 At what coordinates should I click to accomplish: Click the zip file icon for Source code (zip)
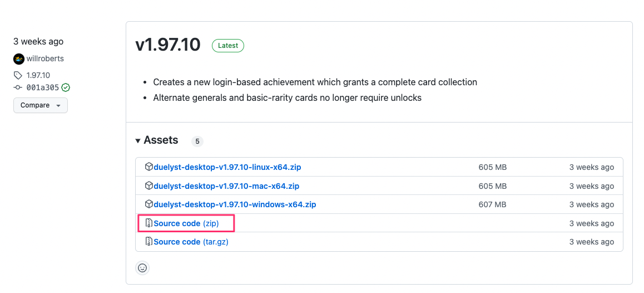pos(149,223)
